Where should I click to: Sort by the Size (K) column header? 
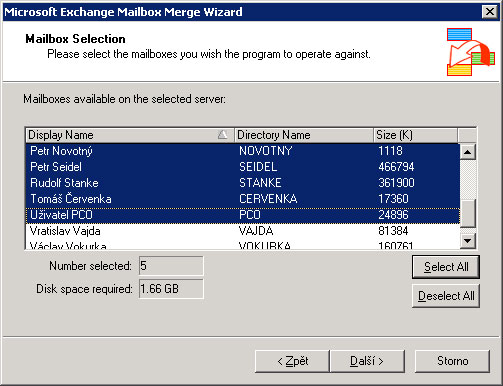pos(415,135)
